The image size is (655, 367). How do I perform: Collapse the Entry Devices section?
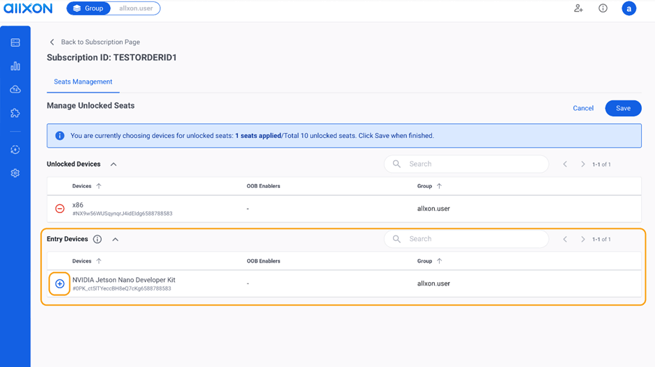(x=115, y=240)
